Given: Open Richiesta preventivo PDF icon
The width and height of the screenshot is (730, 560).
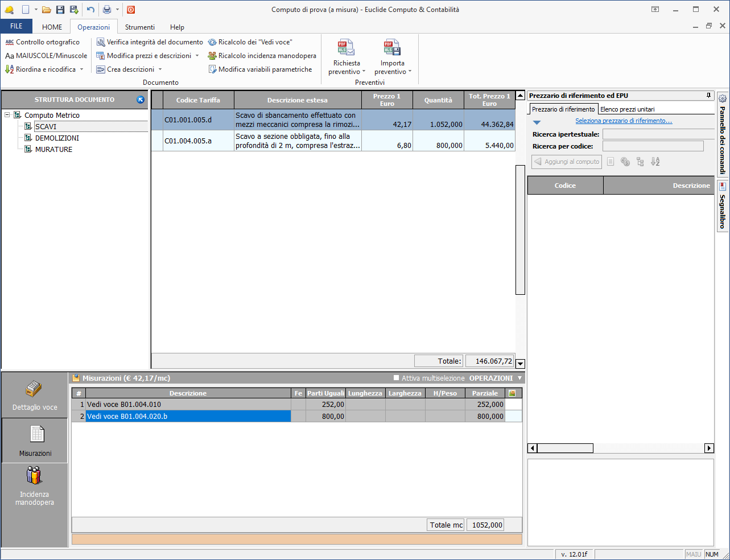Looking at the screenshot, I should (x=346, y=48).
